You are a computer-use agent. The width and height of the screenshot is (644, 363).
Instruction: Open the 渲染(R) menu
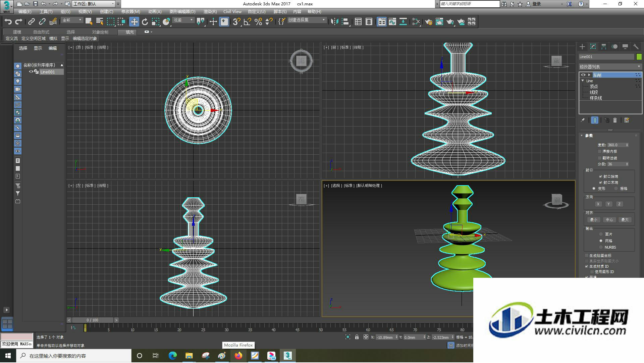click(x=210, y=12)
